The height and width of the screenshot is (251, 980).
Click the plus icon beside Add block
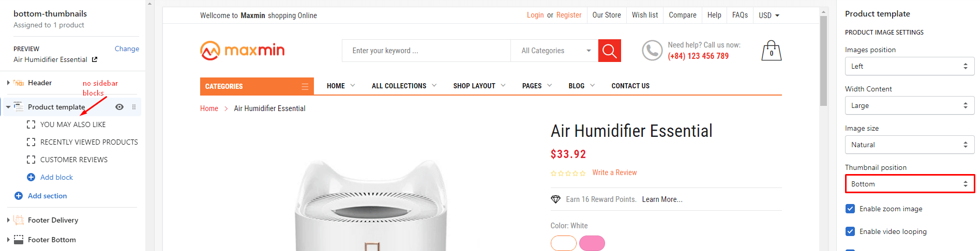(31, 177)
